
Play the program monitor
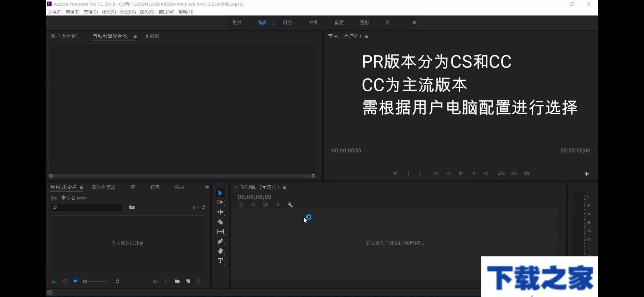461,174
